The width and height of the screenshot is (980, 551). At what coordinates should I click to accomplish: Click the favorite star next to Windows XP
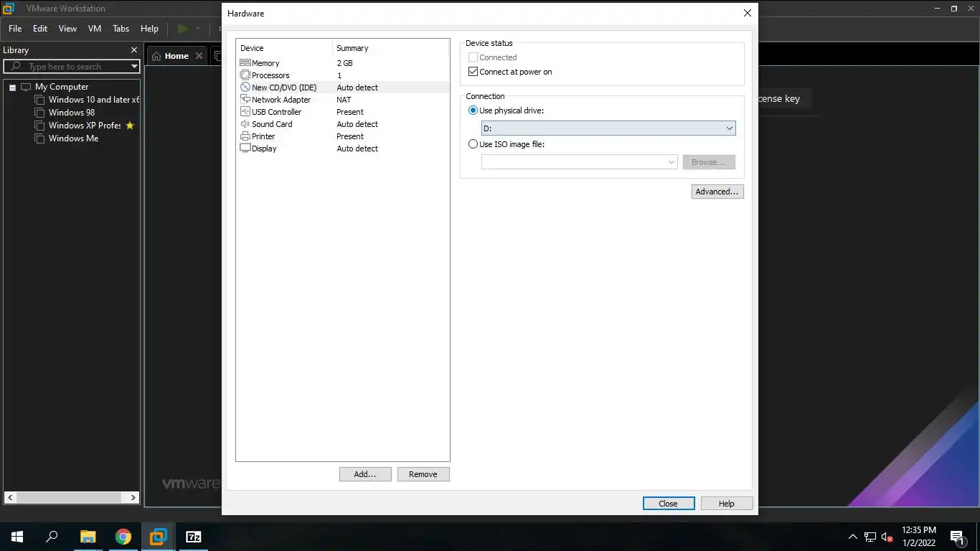130,126
